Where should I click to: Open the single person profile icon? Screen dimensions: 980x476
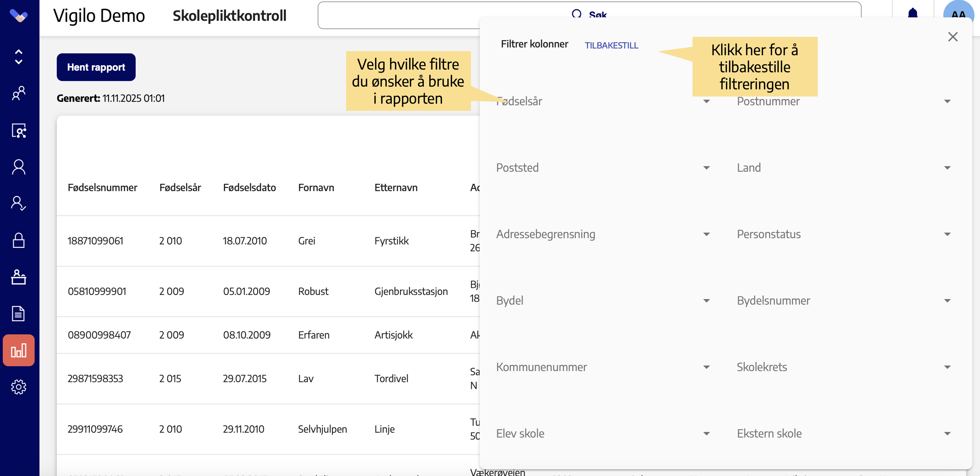click(x=19, y=167)
